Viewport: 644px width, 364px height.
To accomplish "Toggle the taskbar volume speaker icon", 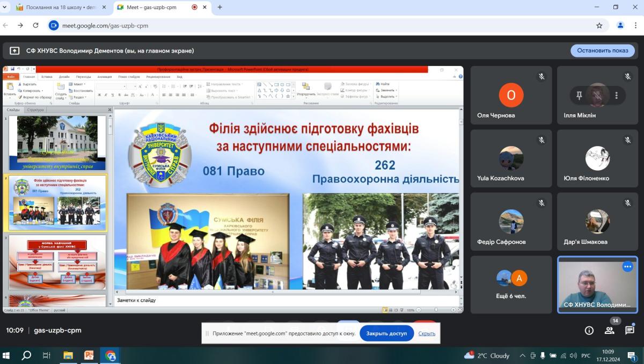I will click(x=563, y=355).
